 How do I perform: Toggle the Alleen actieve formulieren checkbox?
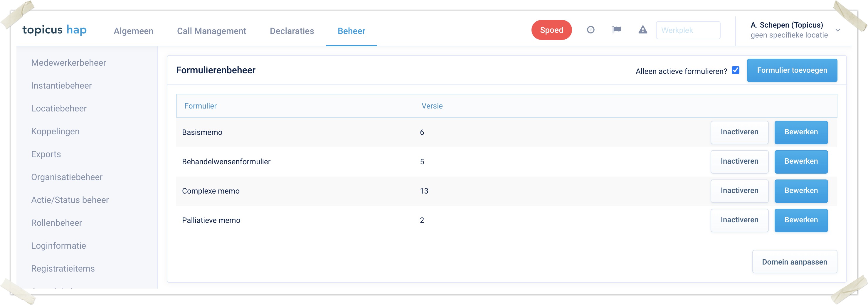coord(735,70)
